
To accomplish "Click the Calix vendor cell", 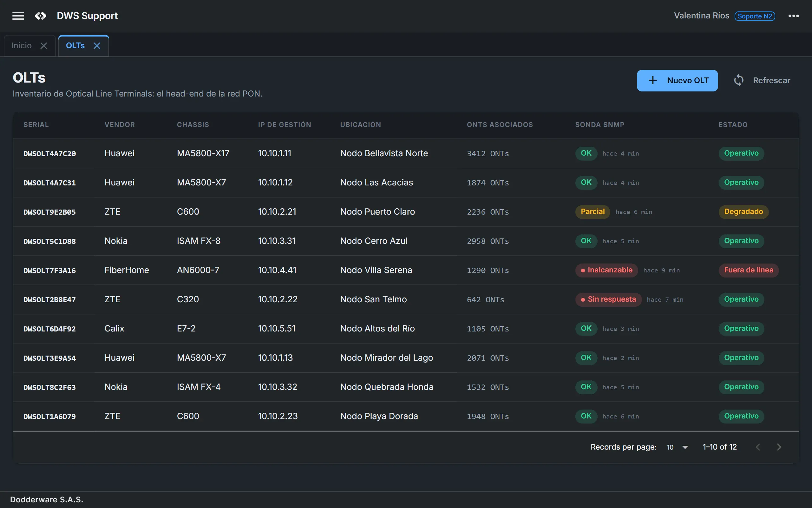I will click(114, 329).
